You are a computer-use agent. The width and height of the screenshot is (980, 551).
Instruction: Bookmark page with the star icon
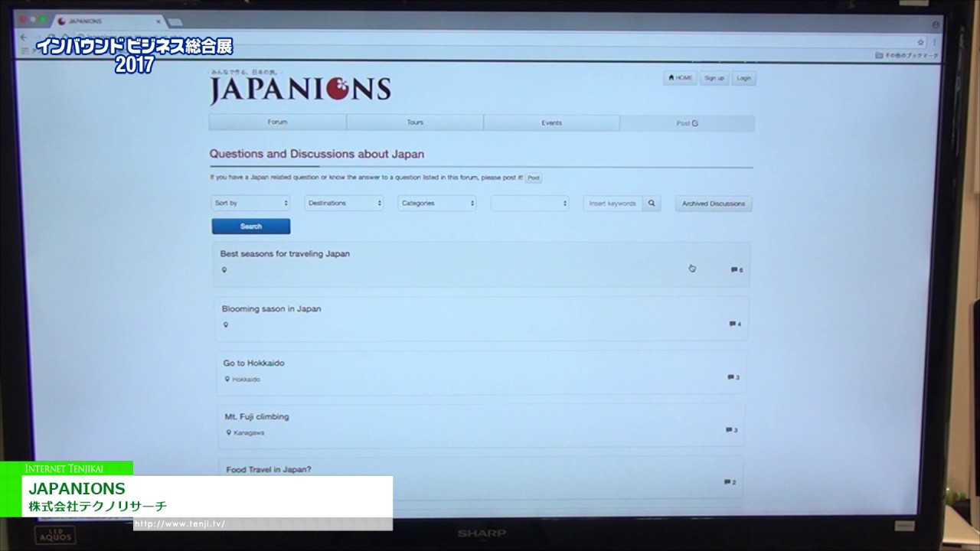click(920, 42)
